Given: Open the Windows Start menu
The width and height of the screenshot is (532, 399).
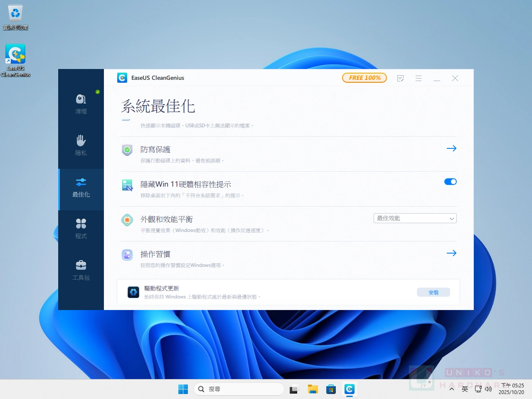Looking at the screenshot, I should tap(183, 389).
